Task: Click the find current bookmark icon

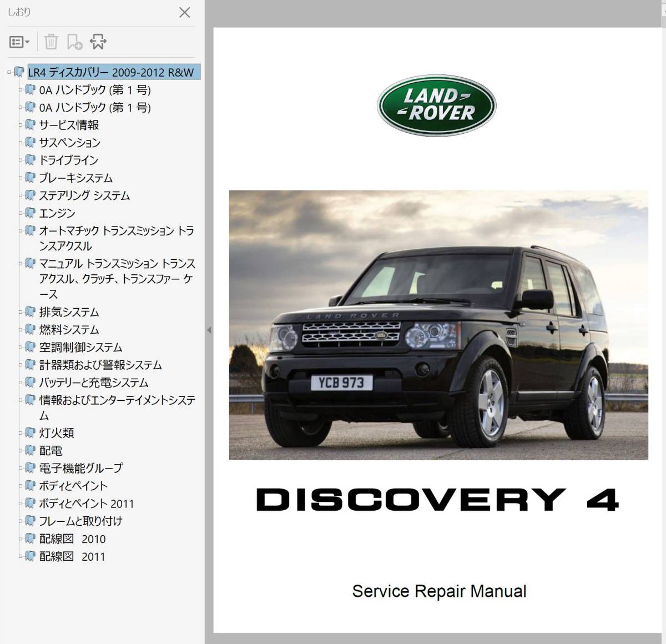Action: coord(98,42)
